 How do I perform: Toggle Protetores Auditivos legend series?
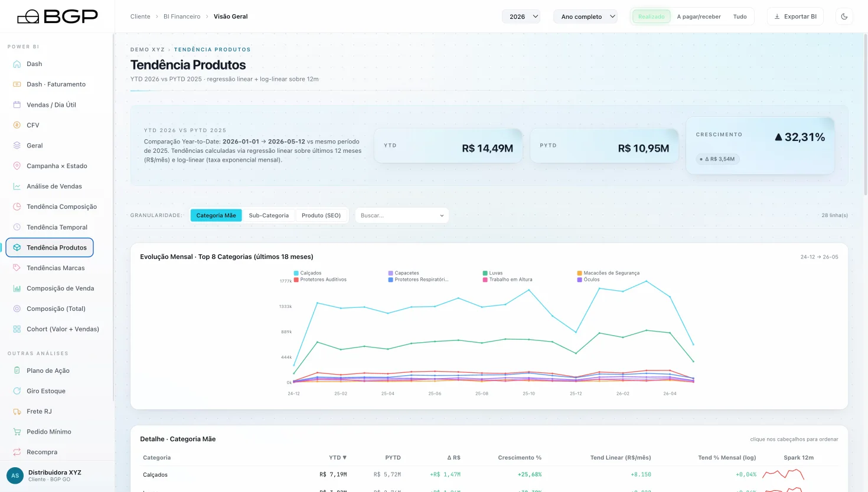pos(320,280)
